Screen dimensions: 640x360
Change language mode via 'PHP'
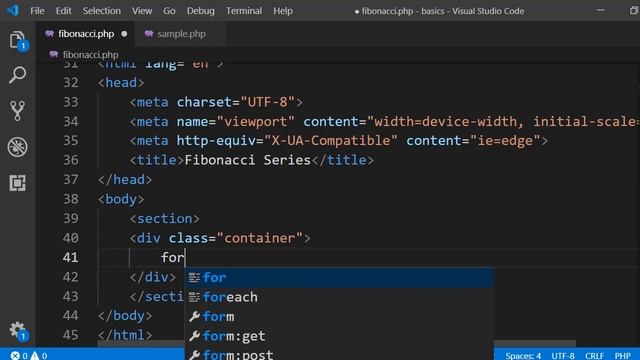[x=623, y=356]
